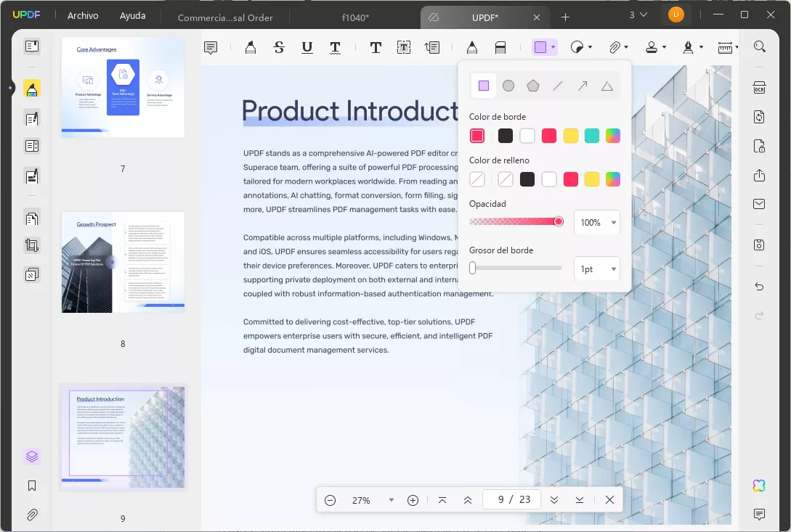791x532 pixels.
Task: Choose the Oval shape option
Action: 508,86
